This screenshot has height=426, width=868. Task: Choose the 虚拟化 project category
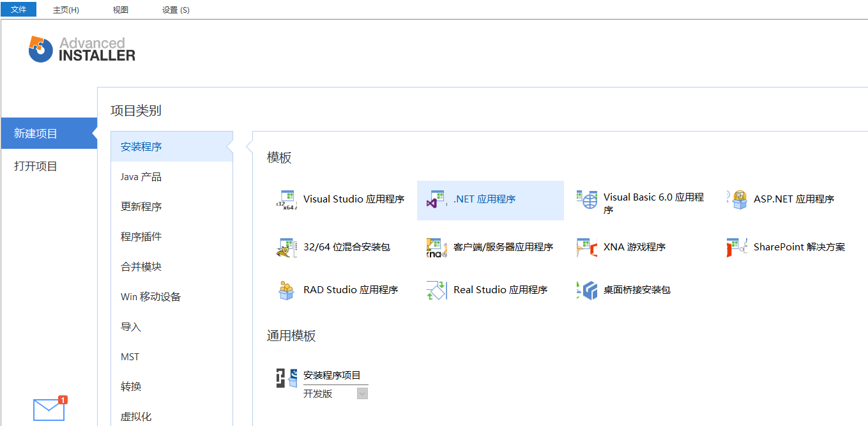click(x=171, y=416)
